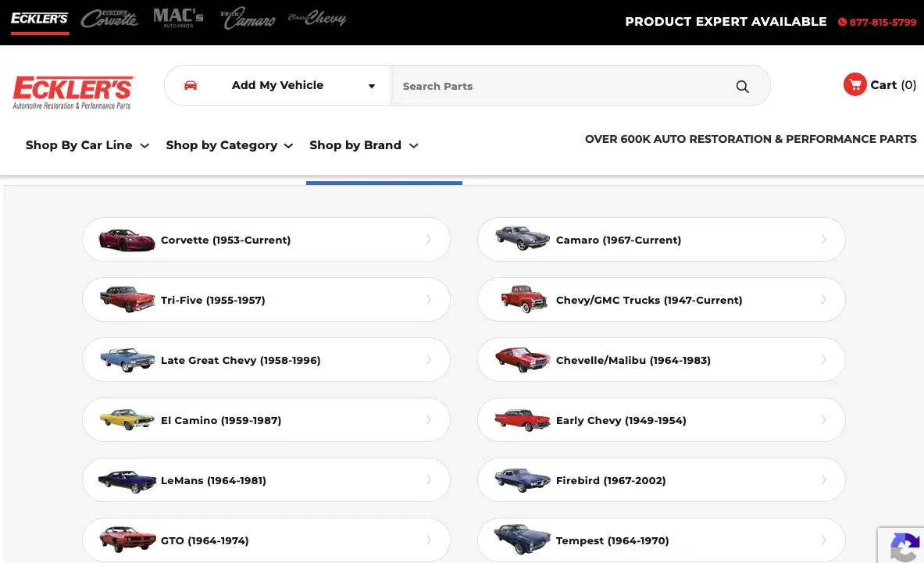Click the blue Late Great Chevy thumbnail
924x563 pixels.
click(x=127, y=359)
